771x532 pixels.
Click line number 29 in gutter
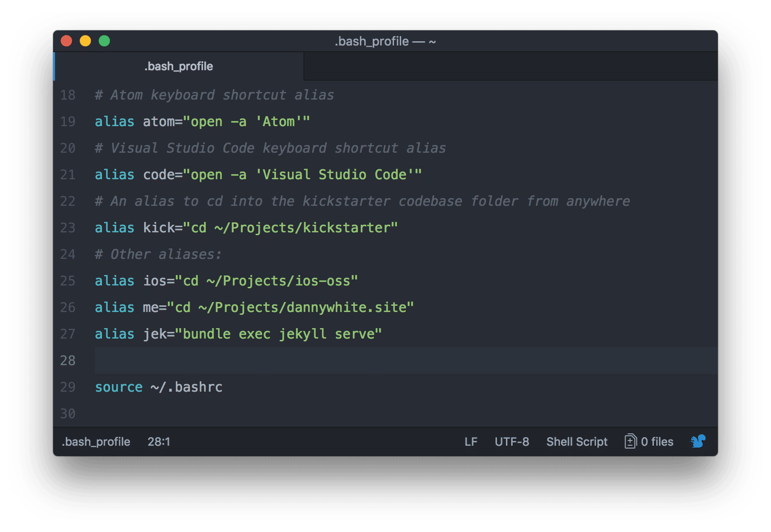pos(68,387)
